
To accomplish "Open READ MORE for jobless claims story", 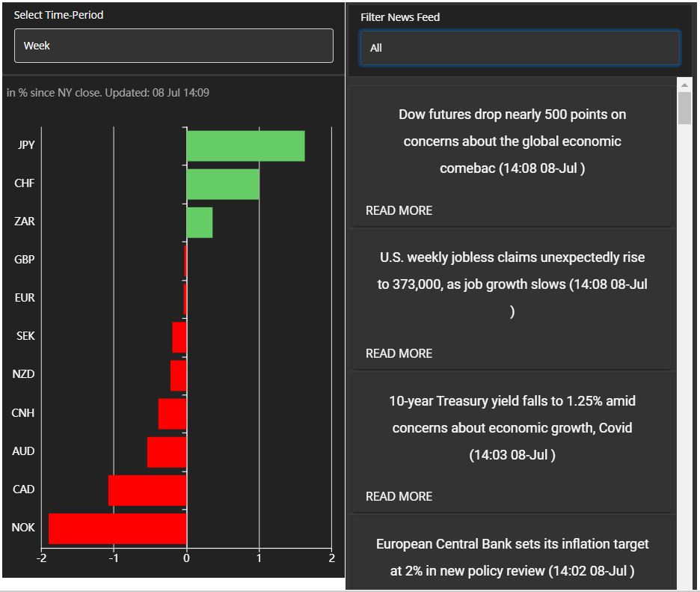I will pyautogui.click(x=399, y=353).
